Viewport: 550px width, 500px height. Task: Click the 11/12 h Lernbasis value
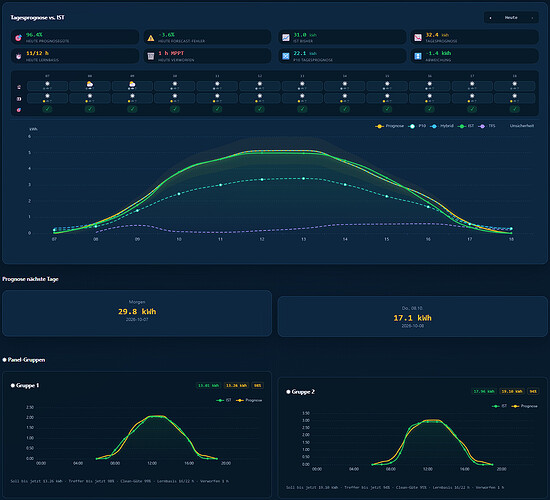pyautogui.click(x=37, y=53)
